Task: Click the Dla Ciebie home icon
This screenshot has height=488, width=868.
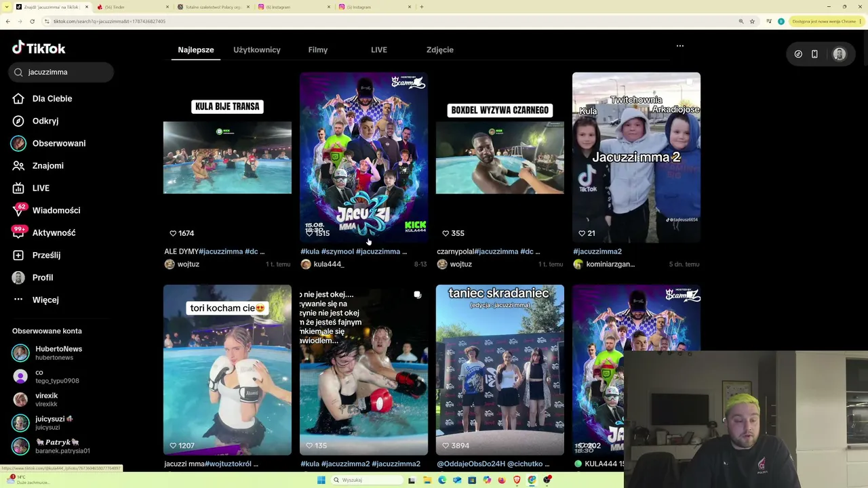Action: pos(18,98)
